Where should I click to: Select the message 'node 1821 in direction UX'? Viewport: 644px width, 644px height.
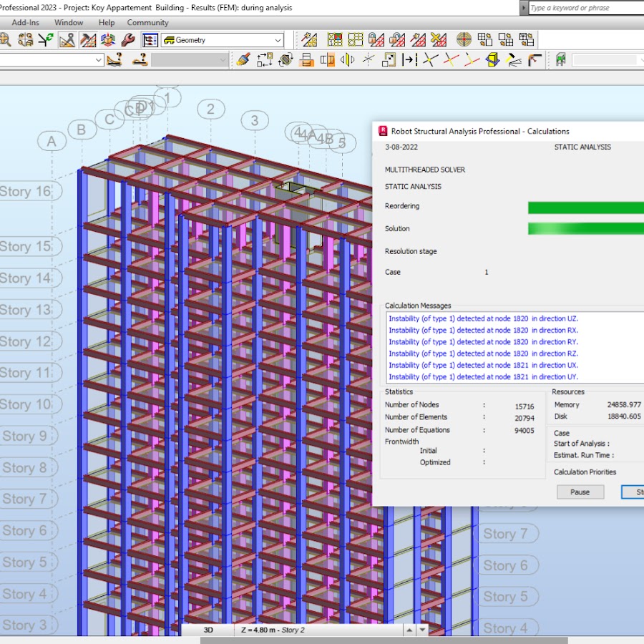(484, 365)
